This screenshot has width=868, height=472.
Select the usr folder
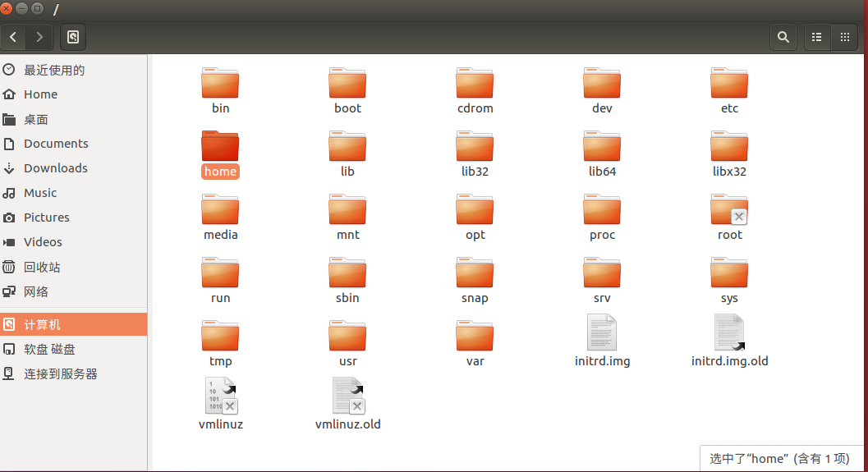pyautogui.click(x=347, y=343)
